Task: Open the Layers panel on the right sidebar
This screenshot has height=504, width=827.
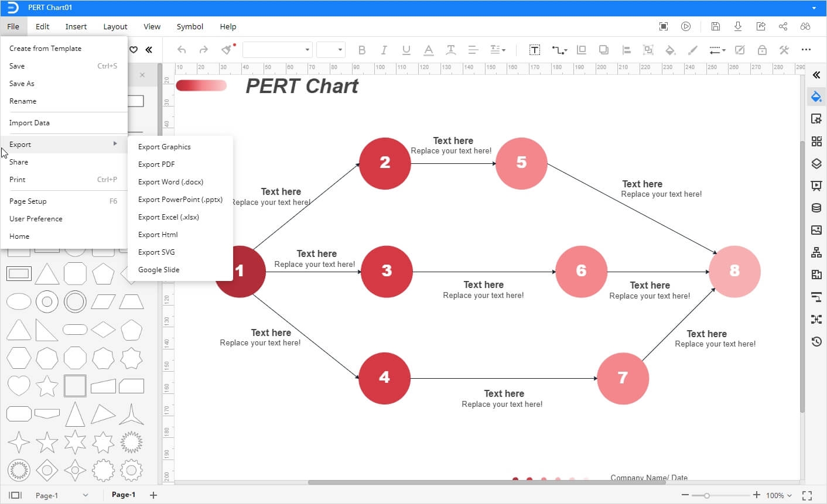Action: (x=816, y=163)
